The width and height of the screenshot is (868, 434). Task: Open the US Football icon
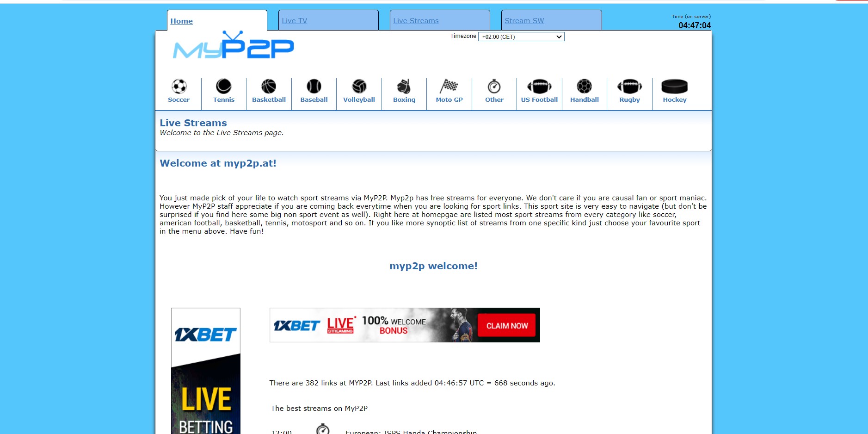539,87
